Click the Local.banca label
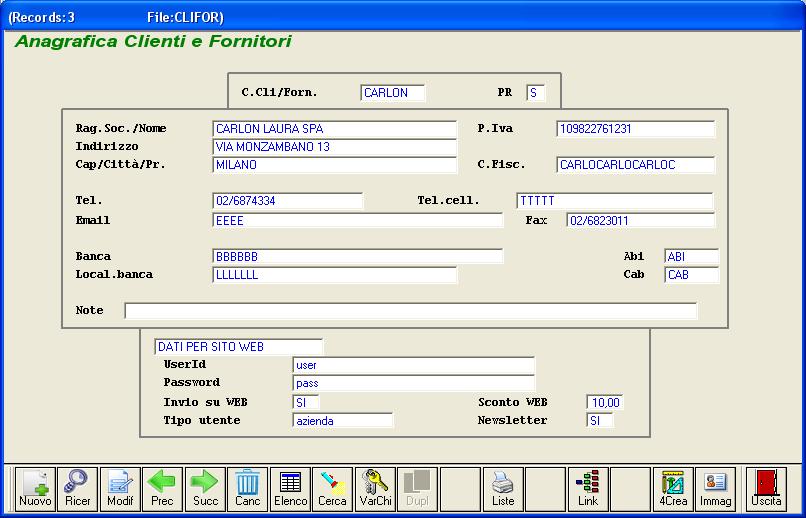Viewport: 806px width, 518px height. (114, 274)
